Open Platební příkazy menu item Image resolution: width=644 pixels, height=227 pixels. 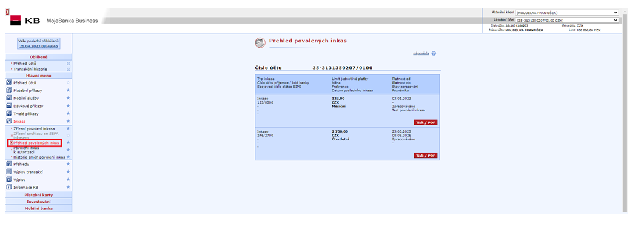(x=28, y=90)
